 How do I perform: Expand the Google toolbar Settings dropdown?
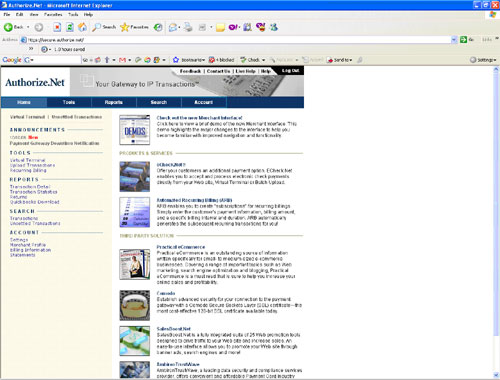click(483, 60)
